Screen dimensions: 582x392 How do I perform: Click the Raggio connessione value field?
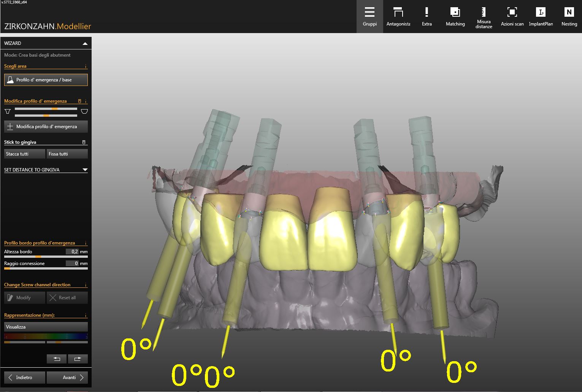tap(72, 263)
